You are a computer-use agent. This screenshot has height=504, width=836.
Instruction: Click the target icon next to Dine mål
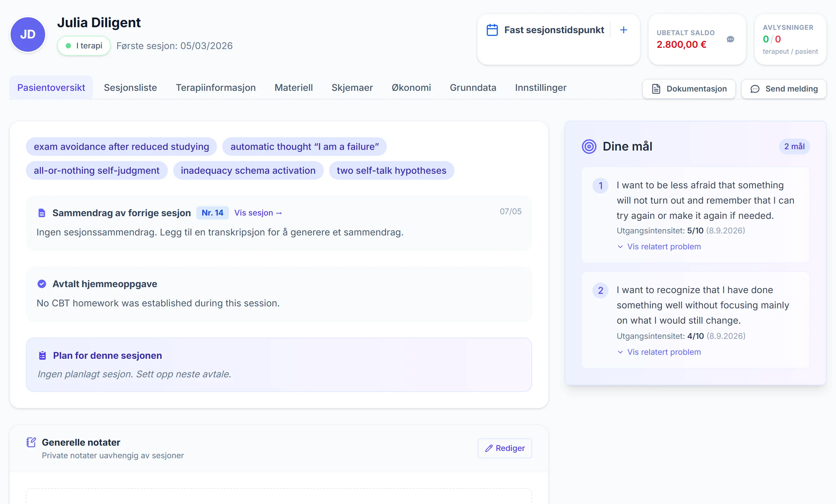(589, 147)
